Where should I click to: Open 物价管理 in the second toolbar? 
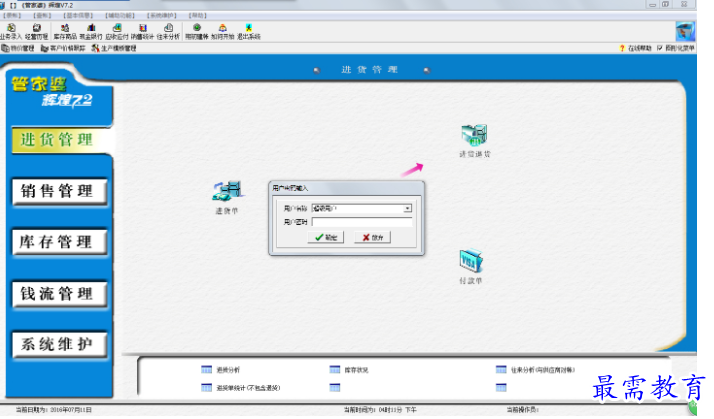coord(18,48)
